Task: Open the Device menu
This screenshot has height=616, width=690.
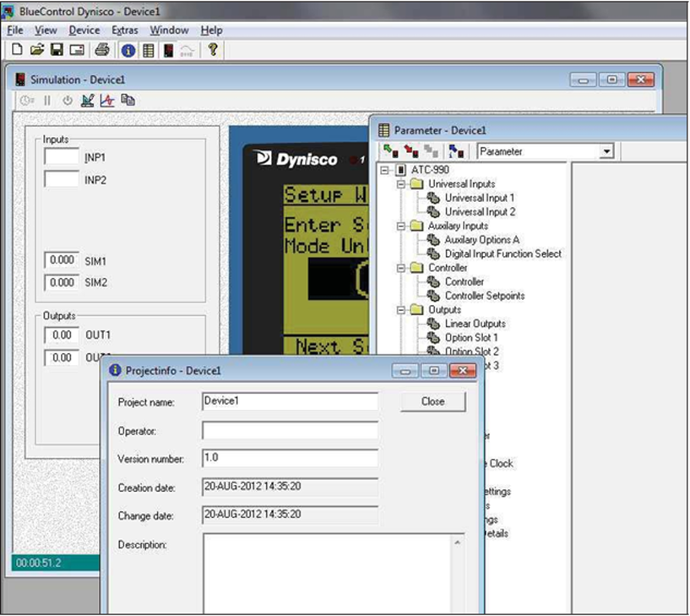Action: click(84, 30)
